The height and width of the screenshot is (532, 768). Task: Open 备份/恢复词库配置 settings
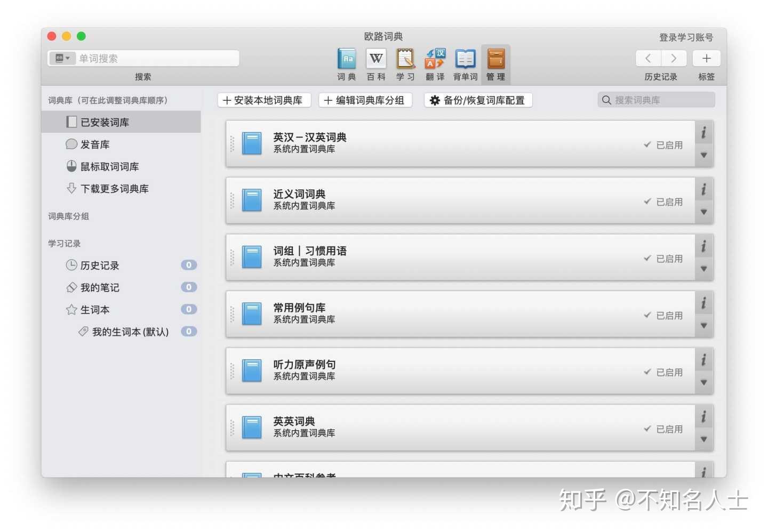[477, 100]
